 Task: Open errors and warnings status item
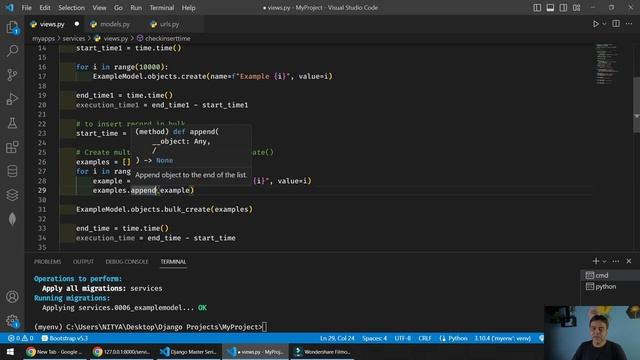click(21, 338)
